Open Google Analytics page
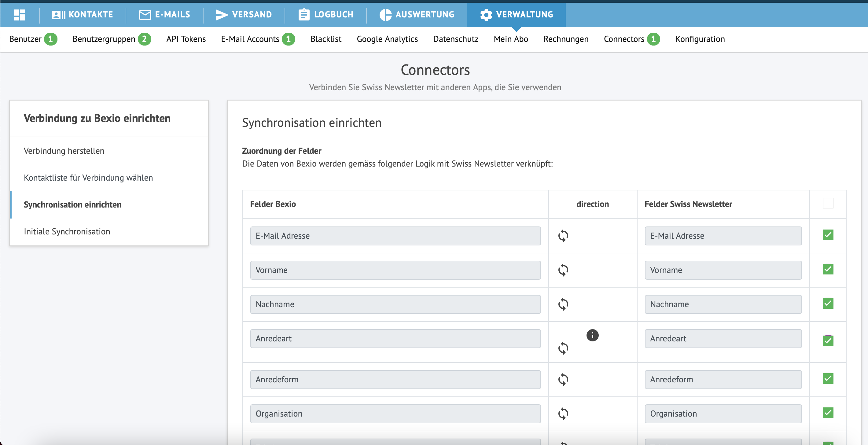 click(x=387, y=39)
